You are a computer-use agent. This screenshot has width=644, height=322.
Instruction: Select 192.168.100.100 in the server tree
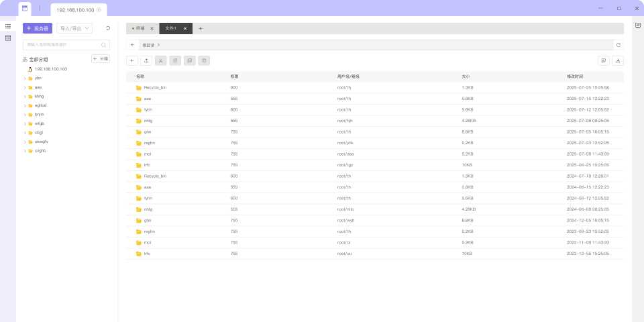click(51, 69)
